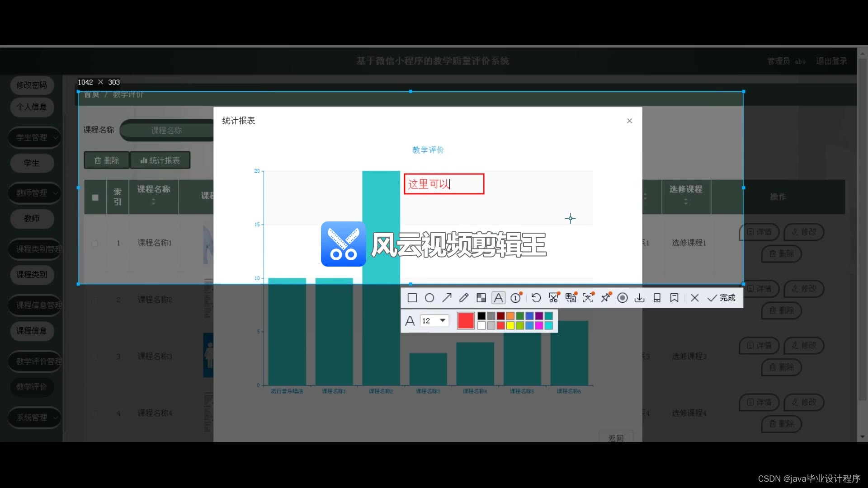868x488 pixels.
Task: Click the screen recording icon
Action: (623, 298)
